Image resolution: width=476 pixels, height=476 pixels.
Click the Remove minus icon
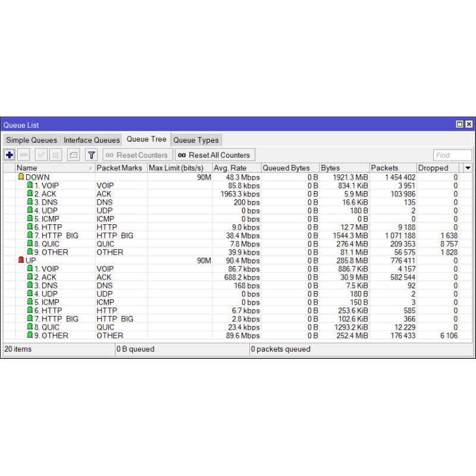coord(24,155)
